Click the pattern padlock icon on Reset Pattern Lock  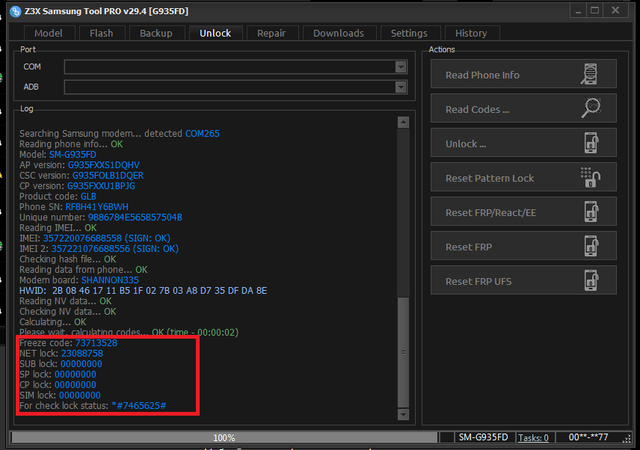pos(590,177)
